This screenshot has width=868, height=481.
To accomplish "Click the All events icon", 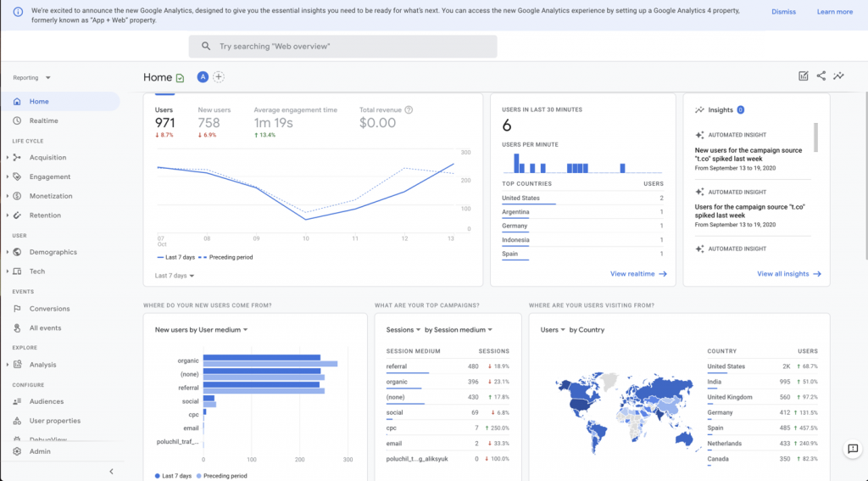I will [x=17, y=328].
